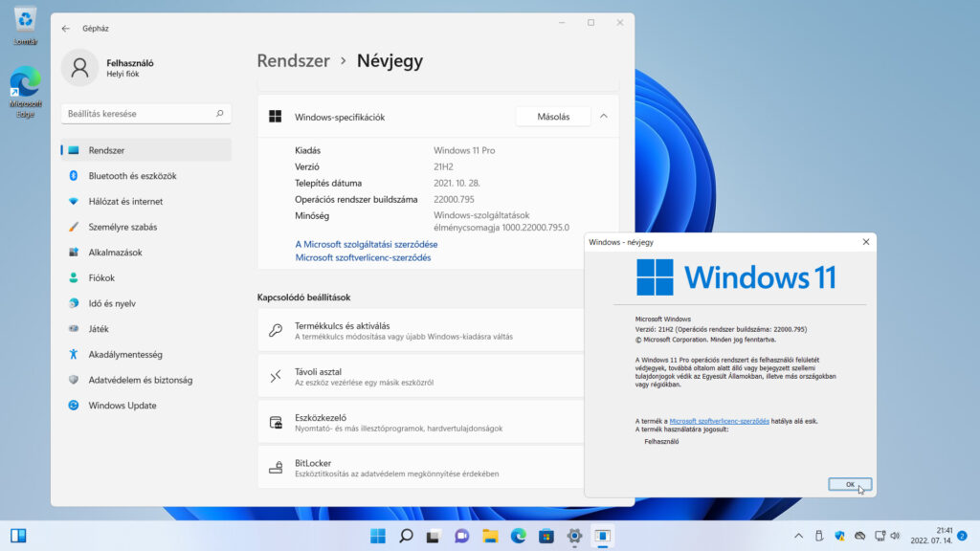Click OK in the Windows névjegy dialog
980x551 pixels.
[850, 484]
